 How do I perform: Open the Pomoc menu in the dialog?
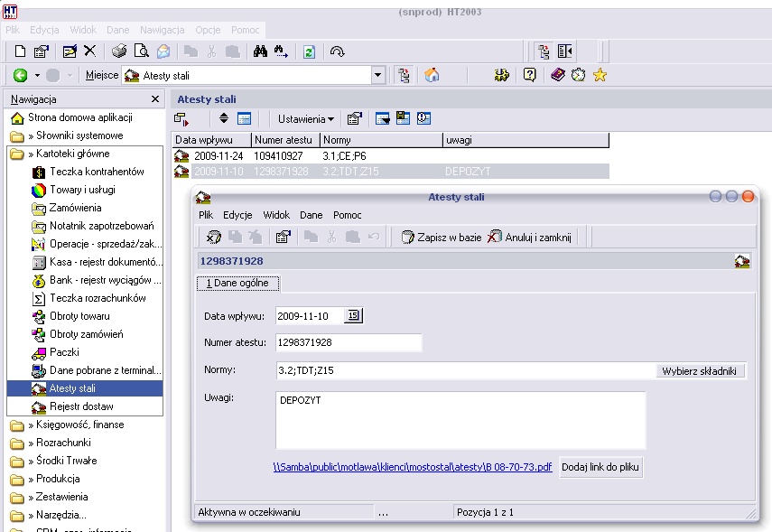pyautogui.click(x=347, y=215)
